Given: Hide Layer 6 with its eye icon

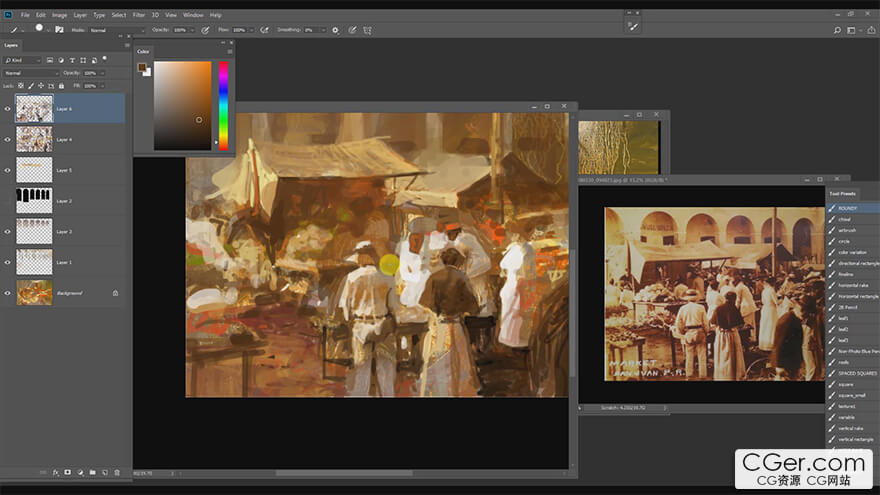Looking at the screenshot, I should [7, 108].
